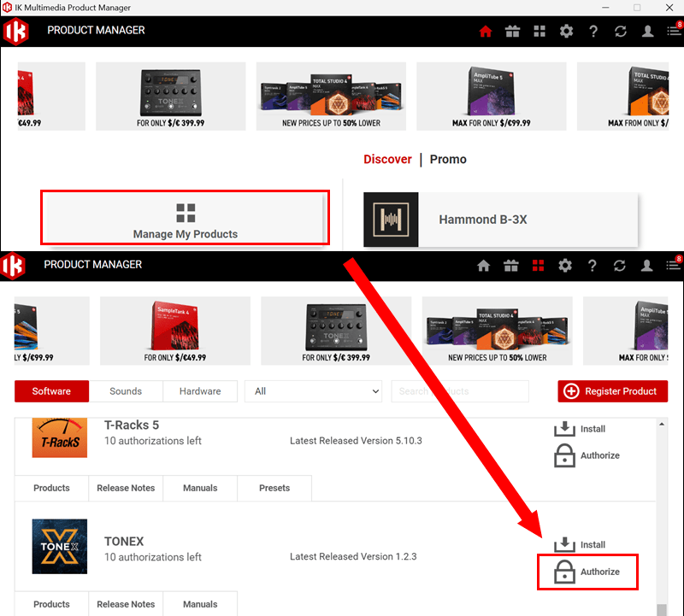Screen dimensions: 684x616
Task: Click 'Latest Released Version 5.10.3' text
Action: [x=356, y=441]
